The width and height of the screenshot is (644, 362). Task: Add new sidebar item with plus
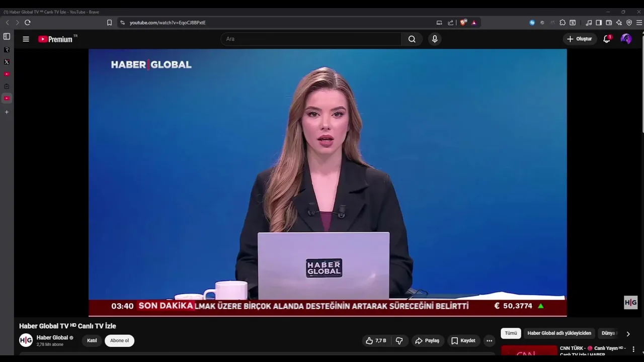pyautogui.click(x=7, y=112)
